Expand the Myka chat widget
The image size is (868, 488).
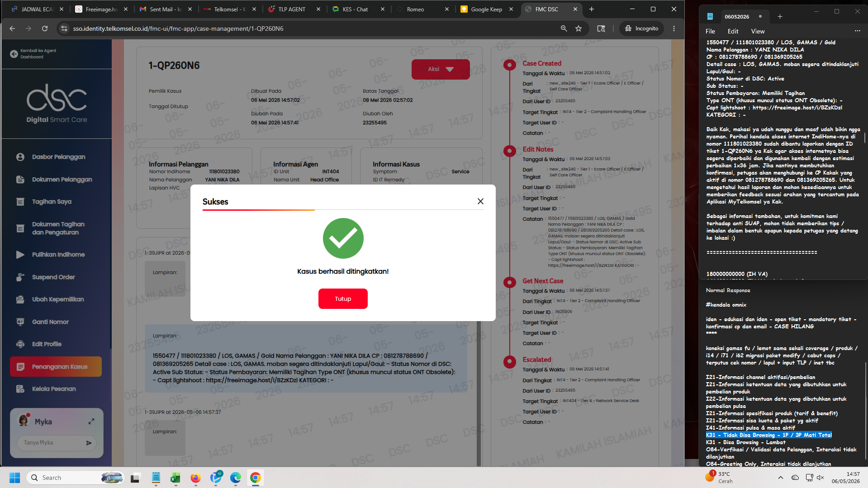[x=91, y=422]
